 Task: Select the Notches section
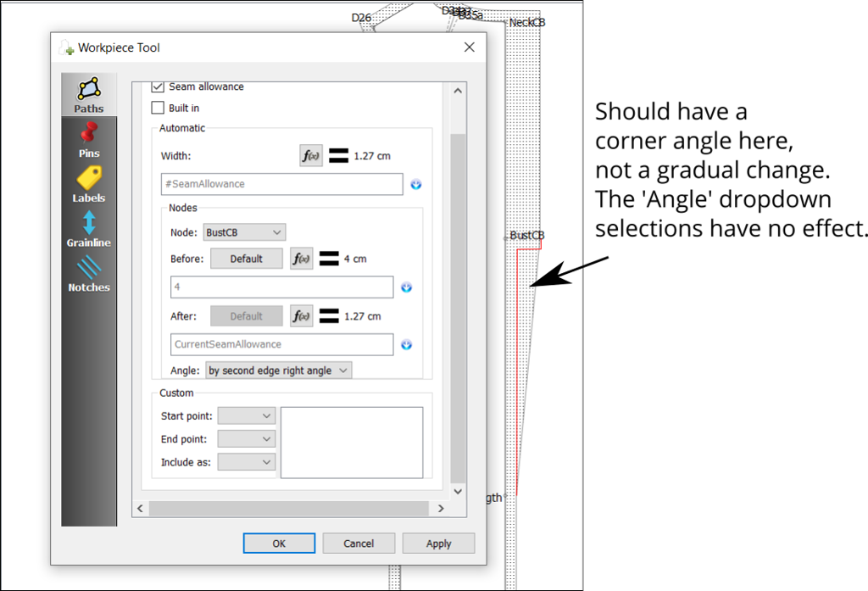[88, 275]
